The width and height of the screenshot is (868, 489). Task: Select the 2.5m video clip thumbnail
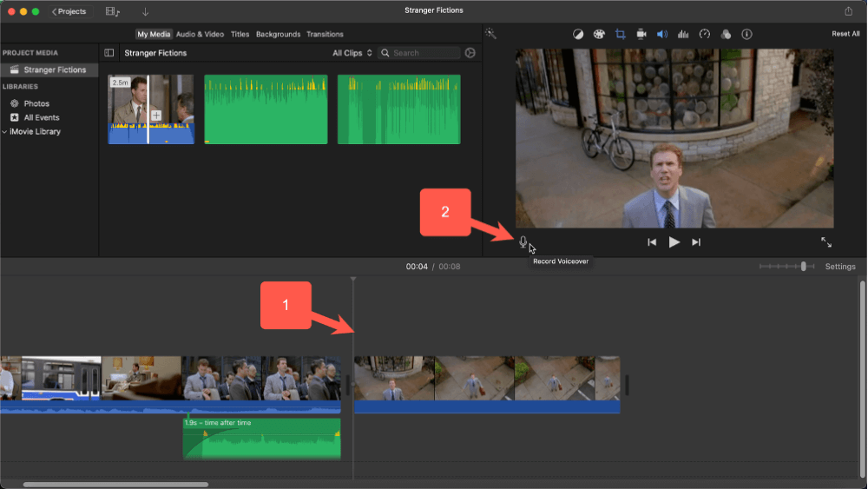pos(150,109)
